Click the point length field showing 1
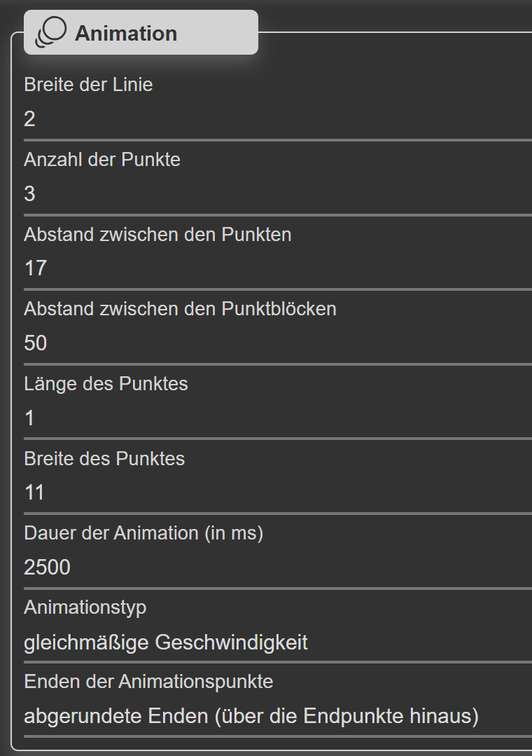Image resolution: width=532 pixels, height=756 pixels. (277, 418)
